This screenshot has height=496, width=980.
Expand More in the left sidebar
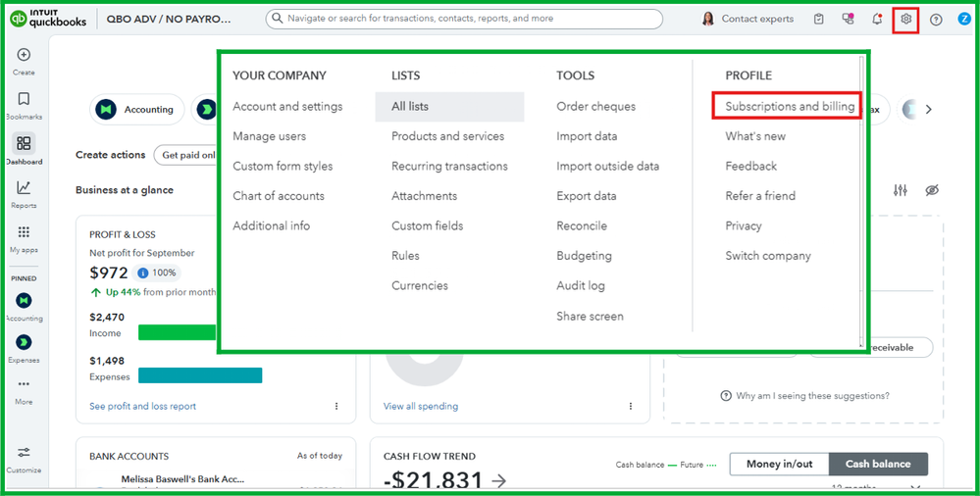(x=24, y=385)
